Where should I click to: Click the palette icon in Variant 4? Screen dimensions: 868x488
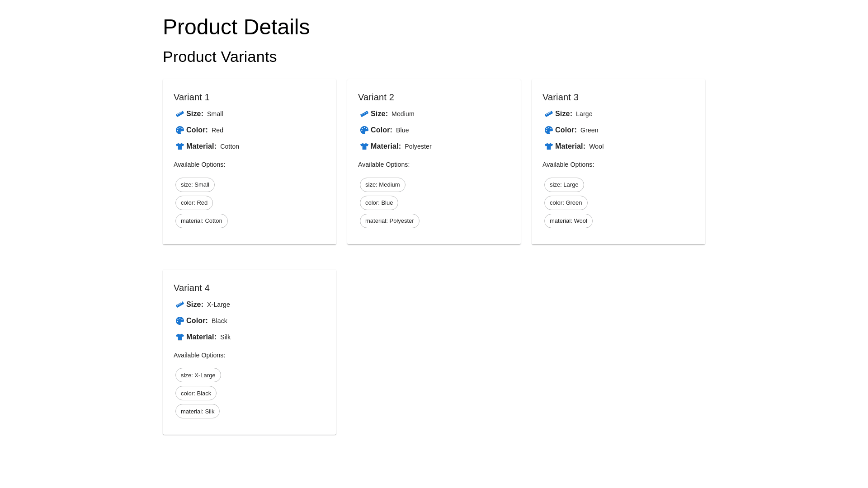(x=180, y=321)
